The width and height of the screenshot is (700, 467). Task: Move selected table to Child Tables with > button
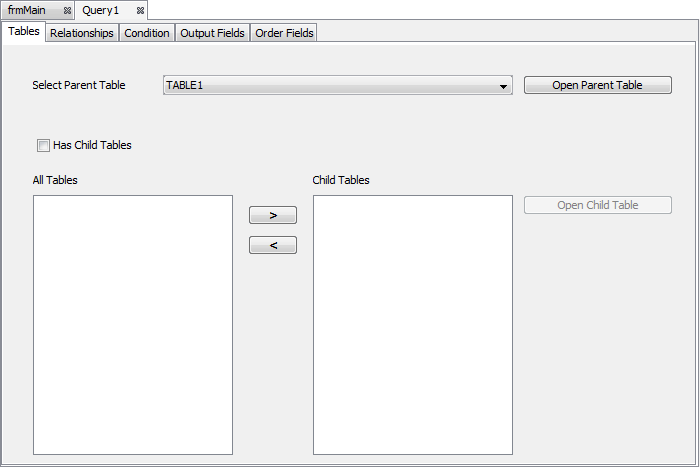pos(273,215)
